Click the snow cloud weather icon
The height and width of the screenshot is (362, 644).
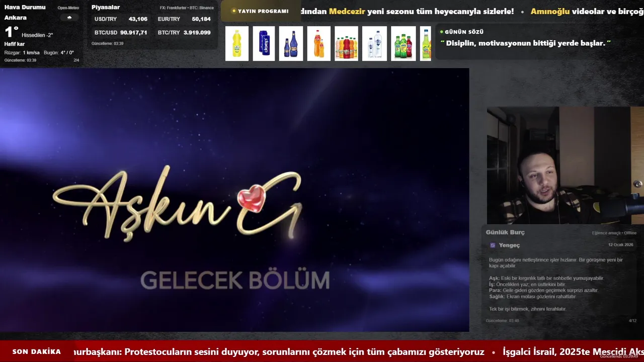[69, 18]
